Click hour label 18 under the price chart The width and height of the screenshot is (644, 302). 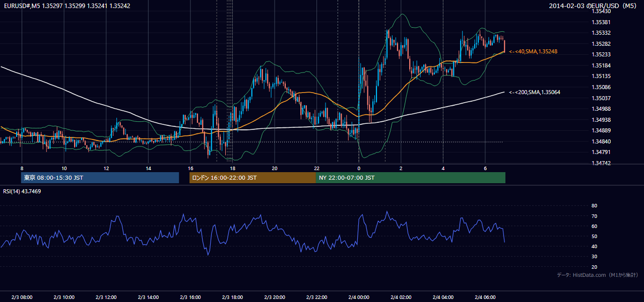(x=232, y=168)
